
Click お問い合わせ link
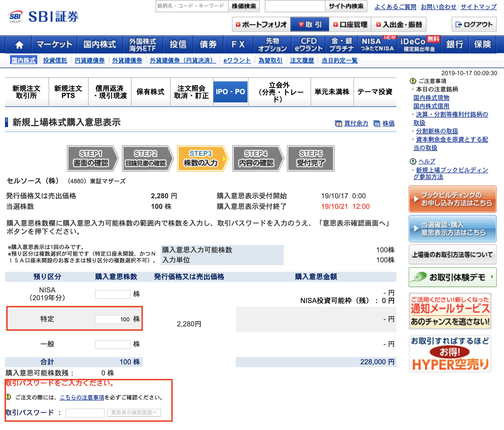(438, 7)
